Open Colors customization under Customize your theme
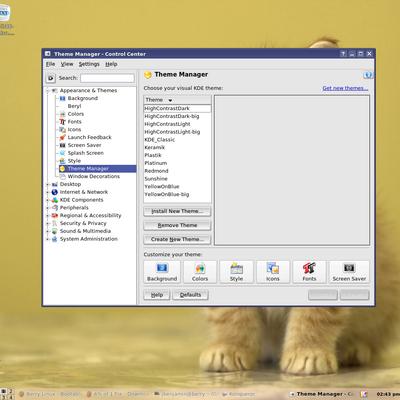The width and height of the screenshot is (400, 400). coord(200,272)
